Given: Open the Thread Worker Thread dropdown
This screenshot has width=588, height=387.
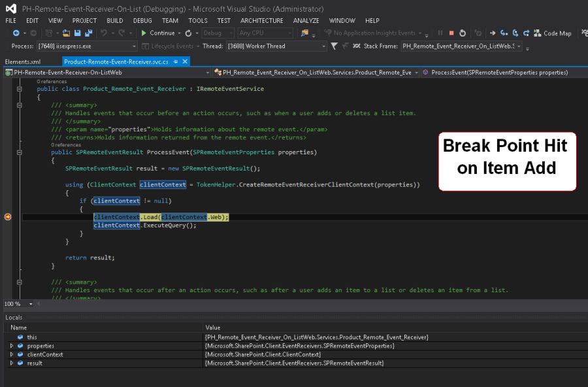Looking at the screenshot, I should [x=323, y=46].
